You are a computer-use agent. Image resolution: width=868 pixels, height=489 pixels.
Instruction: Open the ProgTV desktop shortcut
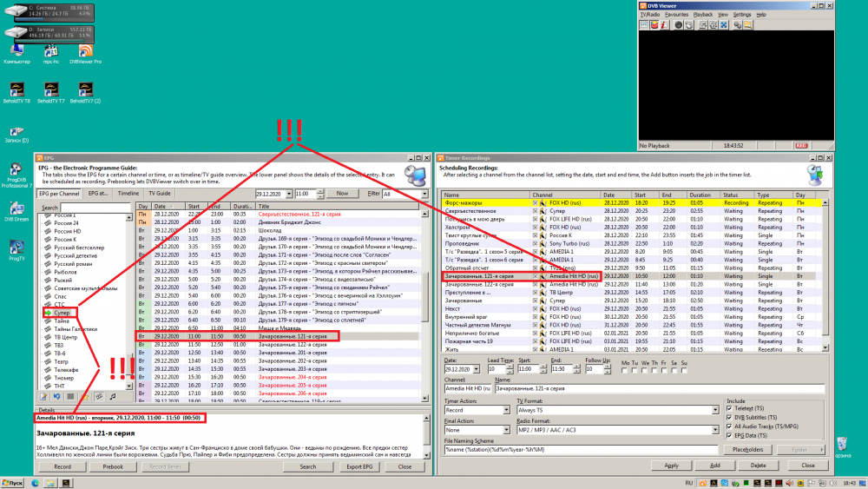[16, 248]
